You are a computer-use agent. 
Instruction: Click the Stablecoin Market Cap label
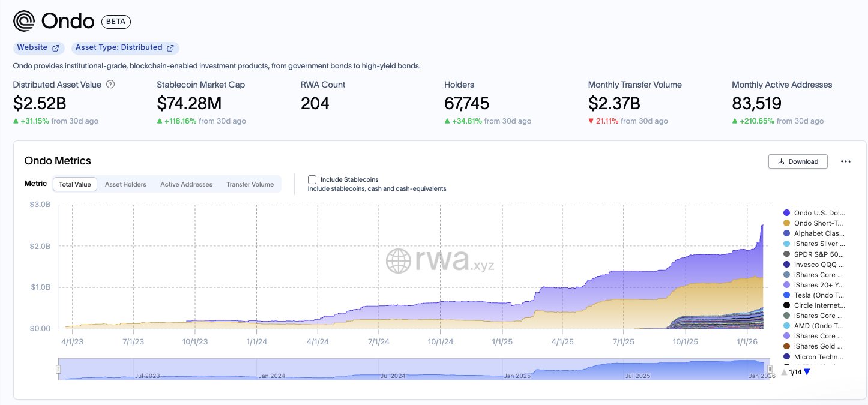point(200,85)
